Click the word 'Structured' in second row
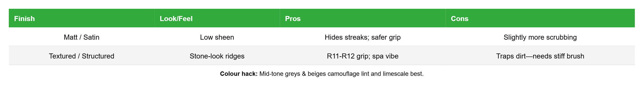This screenshot has width=644, height=92. (98, 56)
